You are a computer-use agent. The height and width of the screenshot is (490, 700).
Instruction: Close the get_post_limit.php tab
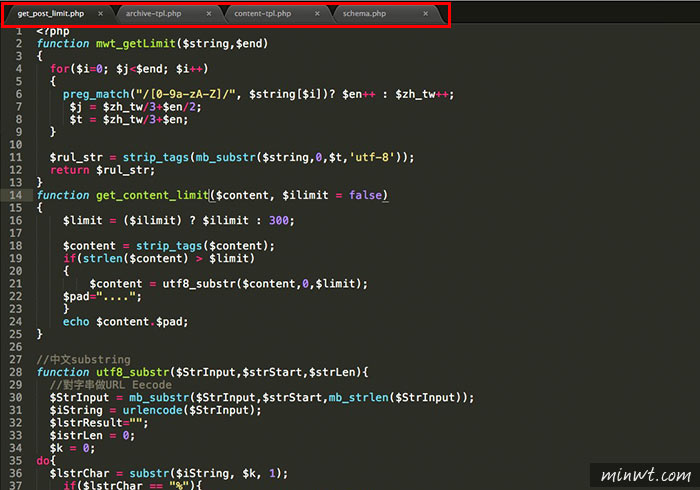[x=100, y=13]
